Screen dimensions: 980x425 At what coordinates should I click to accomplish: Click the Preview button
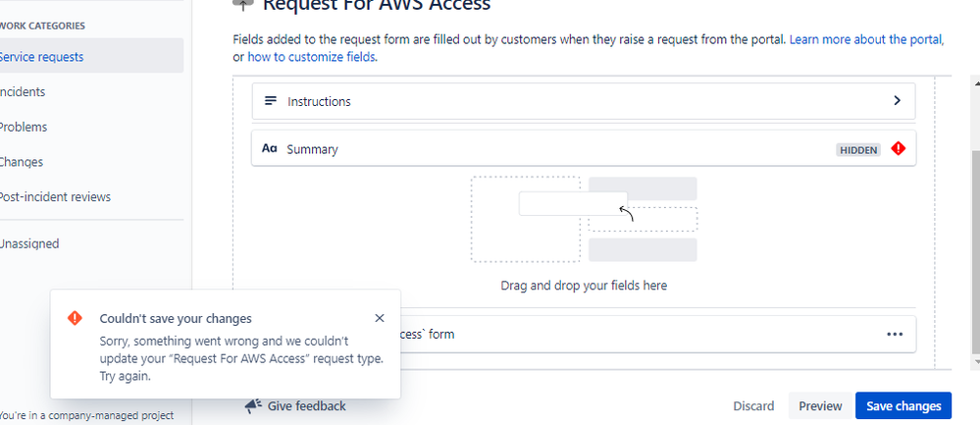pyautogui.click(x=820, y=405)
